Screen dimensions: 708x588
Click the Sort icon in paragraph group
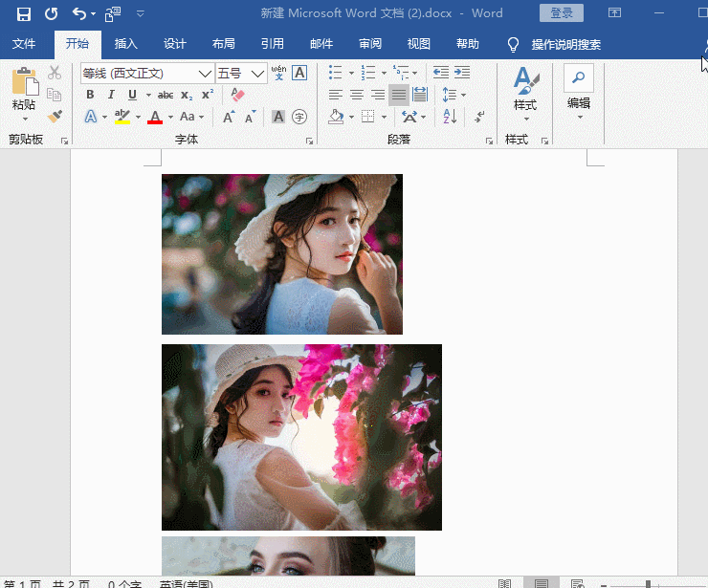click(450, 117)
